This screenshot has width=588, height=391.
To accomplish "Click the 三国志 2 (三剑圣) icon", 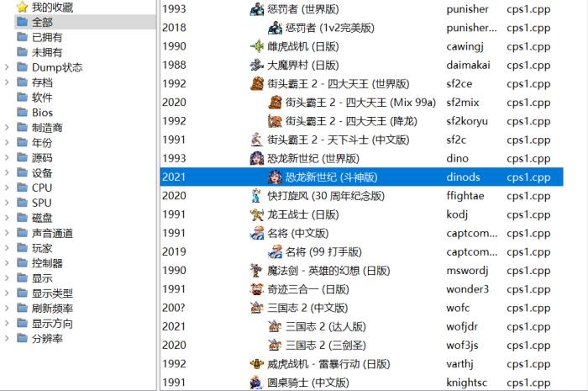I will click(275, 346).
